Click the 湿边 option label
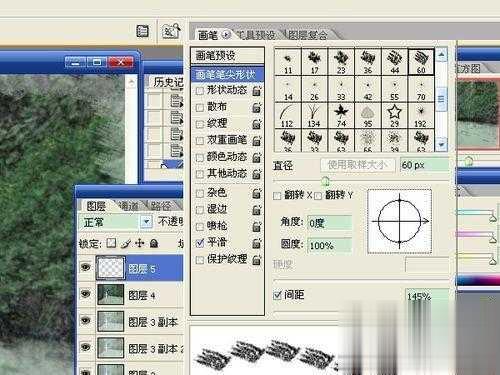Screen dimensions: 500x375 [x=217, y=209]
